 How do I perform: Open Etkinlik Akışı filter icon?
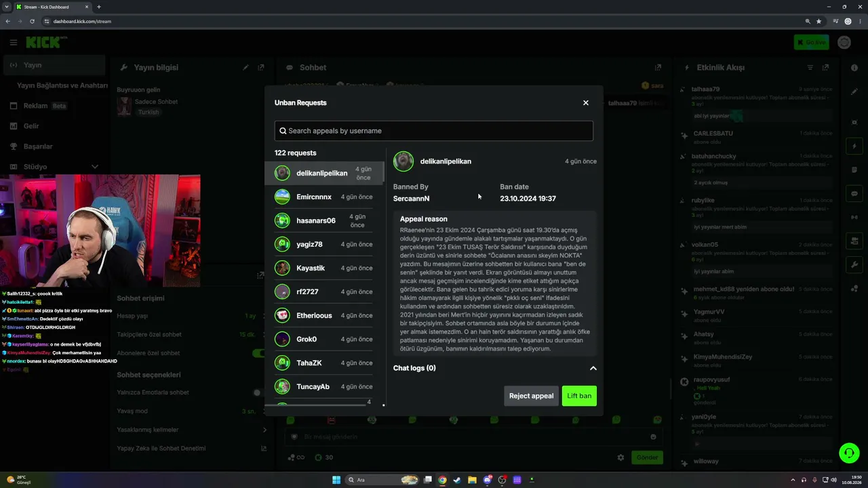[810, 68]
